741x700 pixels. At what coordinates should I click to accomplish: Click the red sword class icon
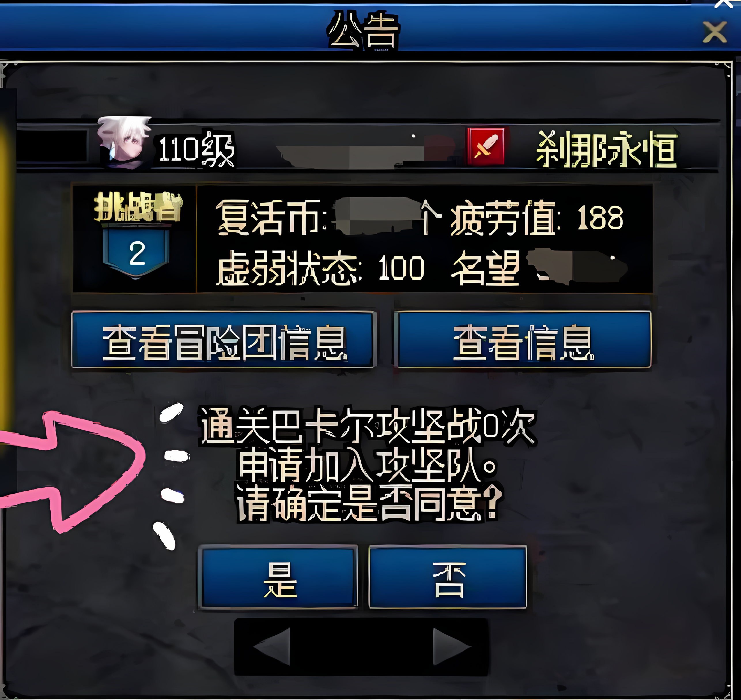click(486, 147)
